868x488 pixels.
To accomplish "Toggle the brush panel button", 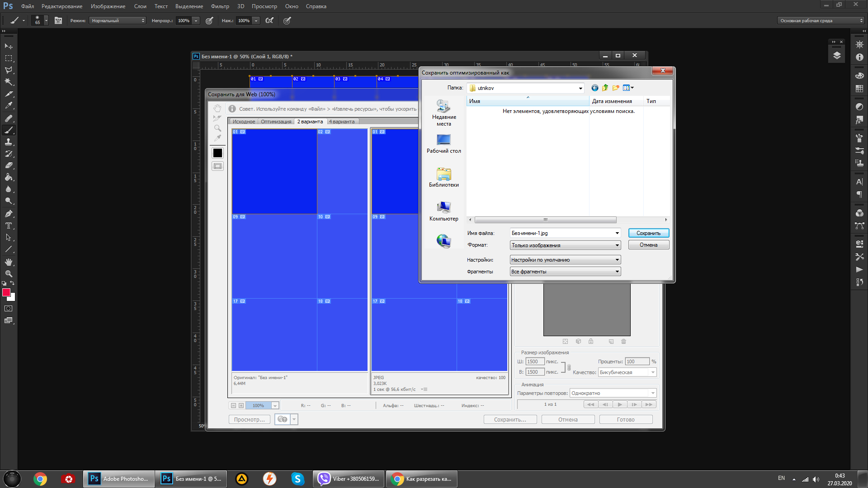I will [58, 20].
